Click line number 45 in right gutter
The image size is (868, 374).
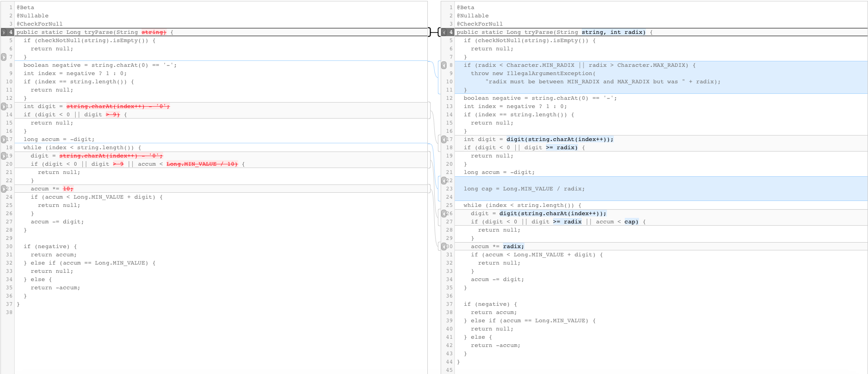pyautogui.click(x=449, y=370)
